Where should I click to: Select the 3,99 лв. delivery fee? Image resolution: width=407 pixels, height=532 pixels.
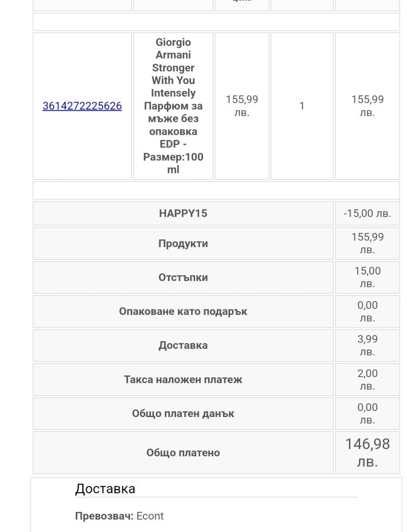[x=367, y=345]
